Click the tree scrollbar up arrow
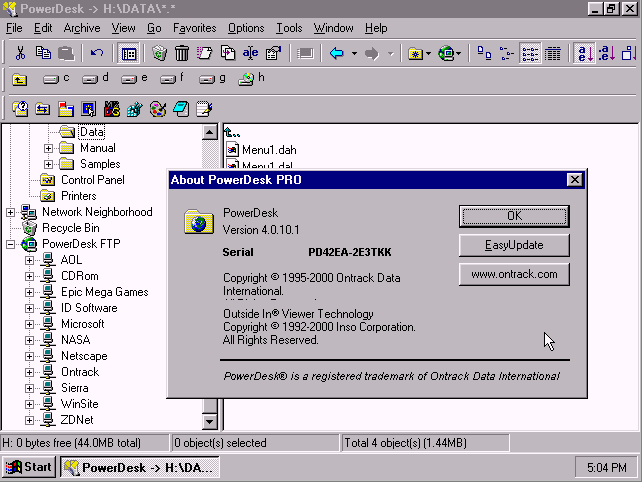The width and height of the screenshot is (642, 482). coord(210,132)
